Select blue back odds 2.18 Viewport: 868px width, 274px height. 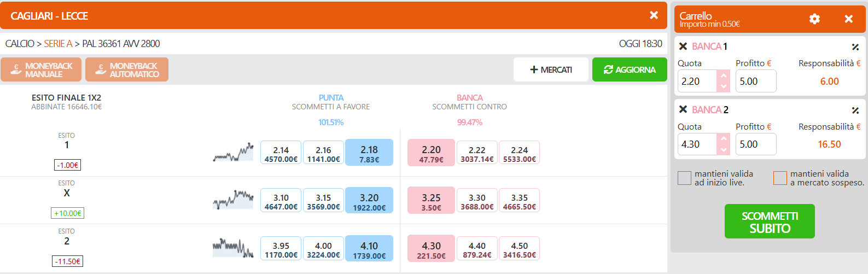(369, 152)
